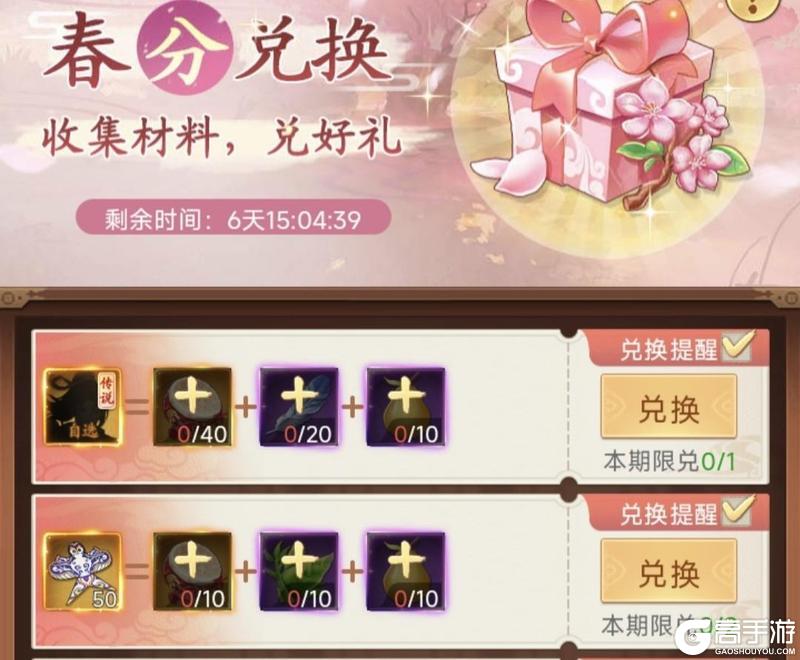Tap the remaining time countdown banner
800x660 pixels.
point(233,220)
